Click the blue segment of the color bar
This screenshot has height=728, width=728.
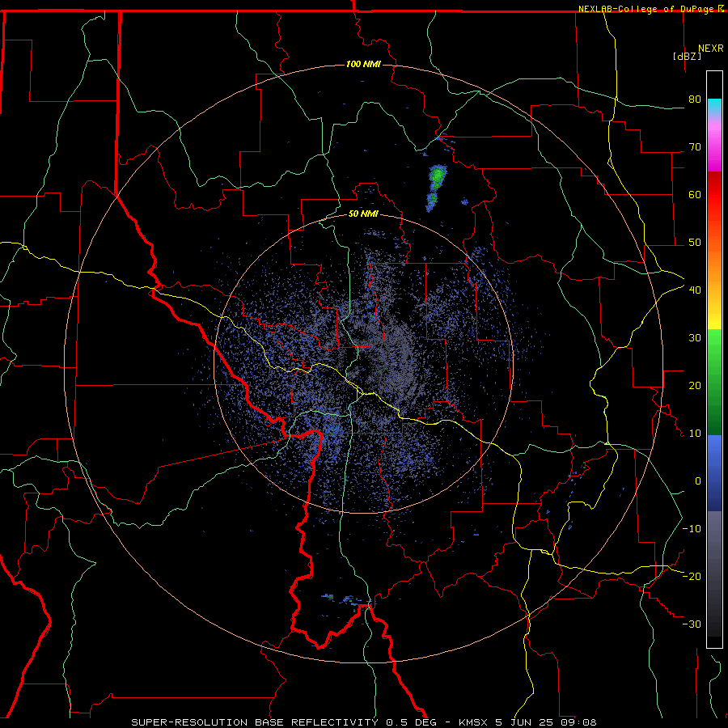click(x=714, y=473)
